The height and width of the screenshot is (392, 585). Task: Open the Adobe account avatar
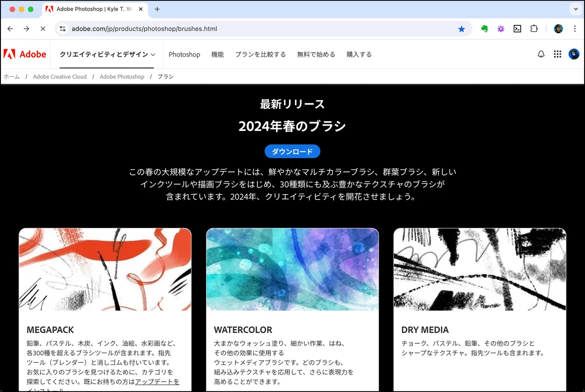pyautogui.click(x=574, y=54)
